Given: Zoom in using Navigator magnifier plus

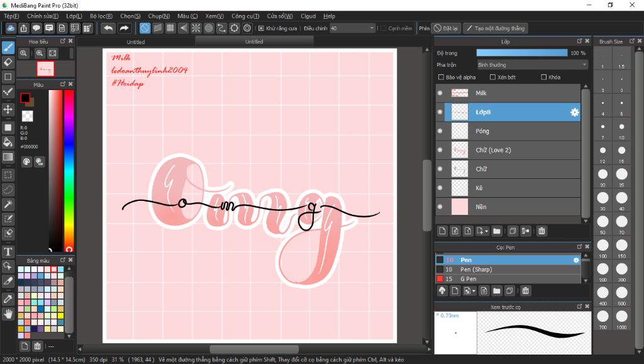Looking at the screenshot, I should point(40,53).
